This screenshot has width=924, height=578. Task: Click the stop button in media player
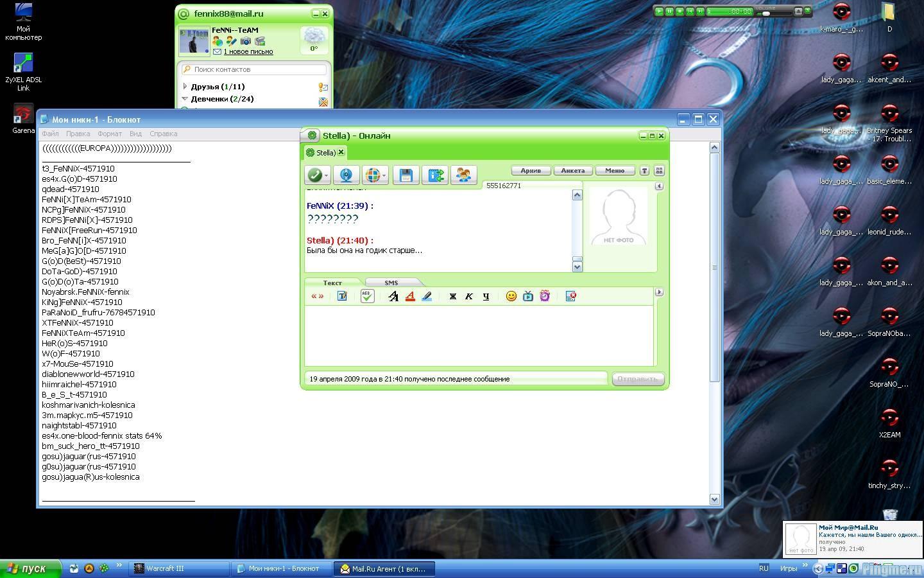pyautogui.click(x=680, y=11)
